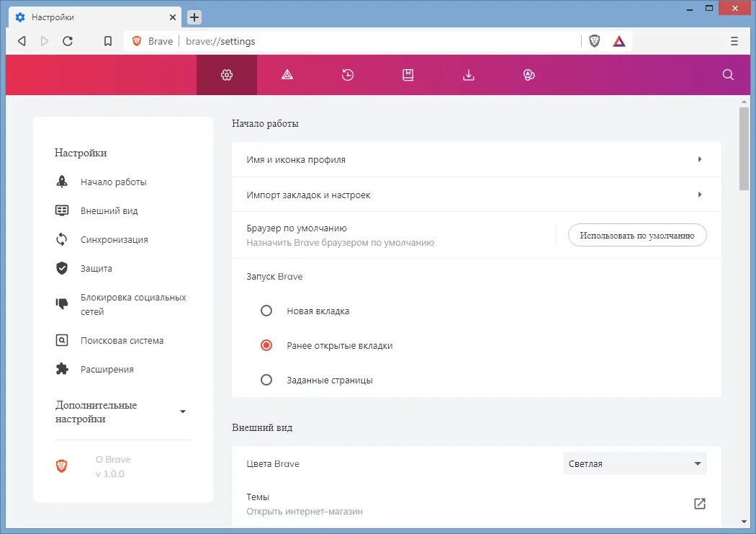Screen dimensions: 756x534
Task: Select Заданные страницы radio button
Action: (266, 380)
